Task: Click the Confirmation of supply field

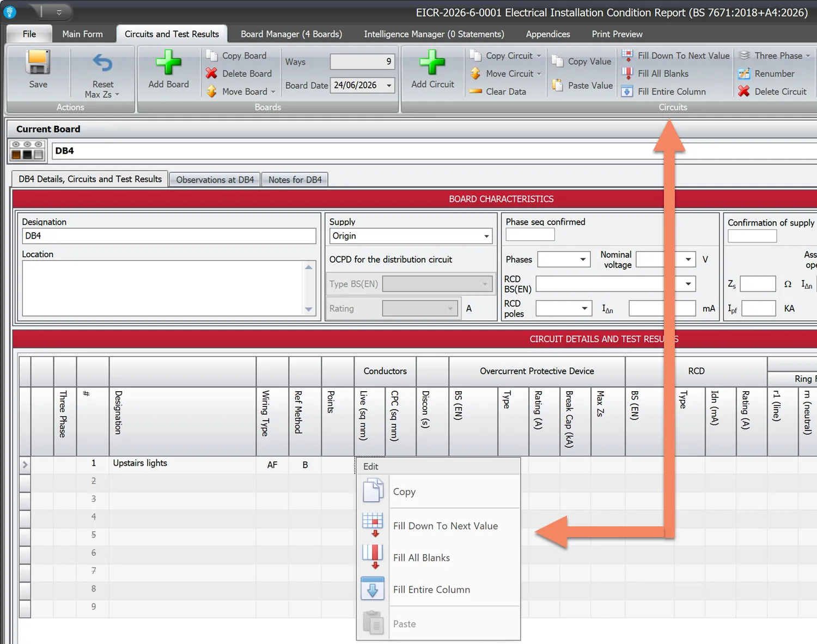Action: pyautogui.click(x=752, y=236)
